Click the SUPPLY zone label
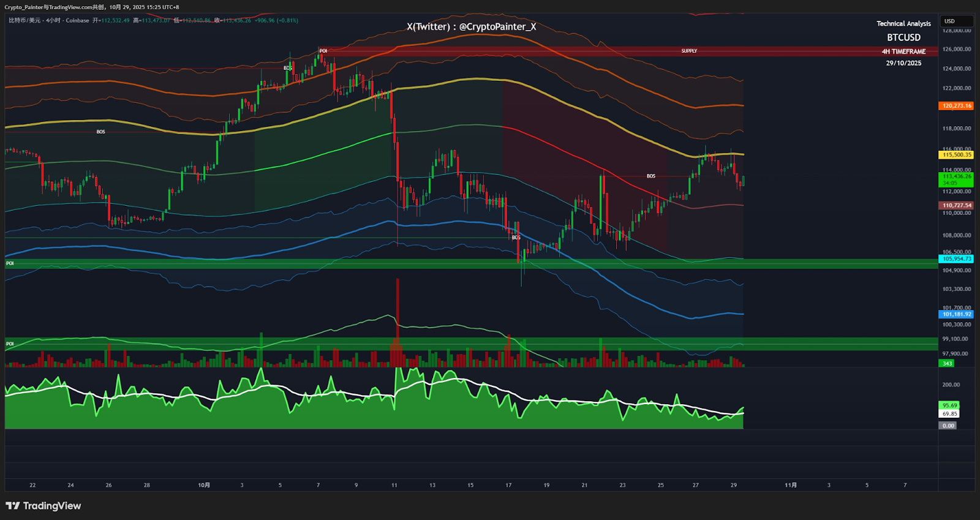This screenshot has width=980, height=520. tap(689, 51)
